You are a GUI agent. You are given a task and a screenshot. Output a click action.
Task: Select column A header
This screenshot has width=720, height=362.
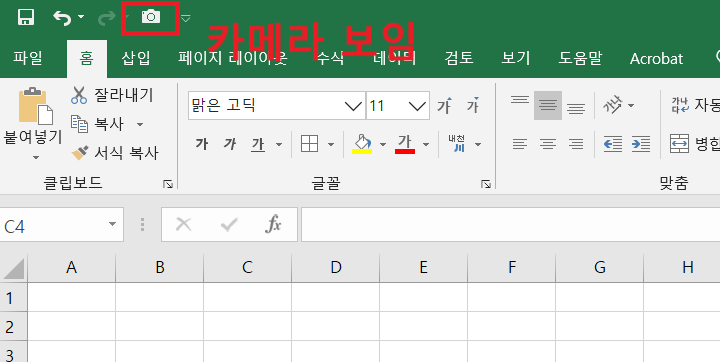(71, 268)
